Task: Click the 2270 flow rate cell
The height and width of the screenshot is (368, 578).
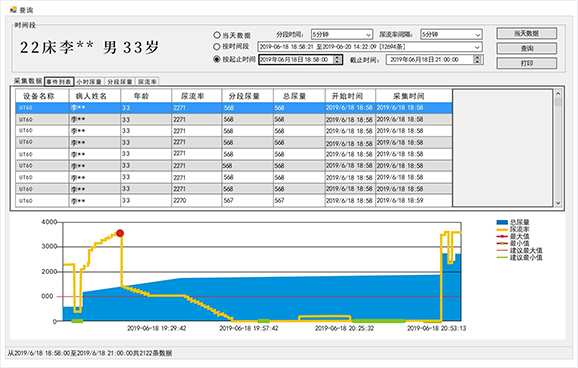Action: click(x=196, y=201)
